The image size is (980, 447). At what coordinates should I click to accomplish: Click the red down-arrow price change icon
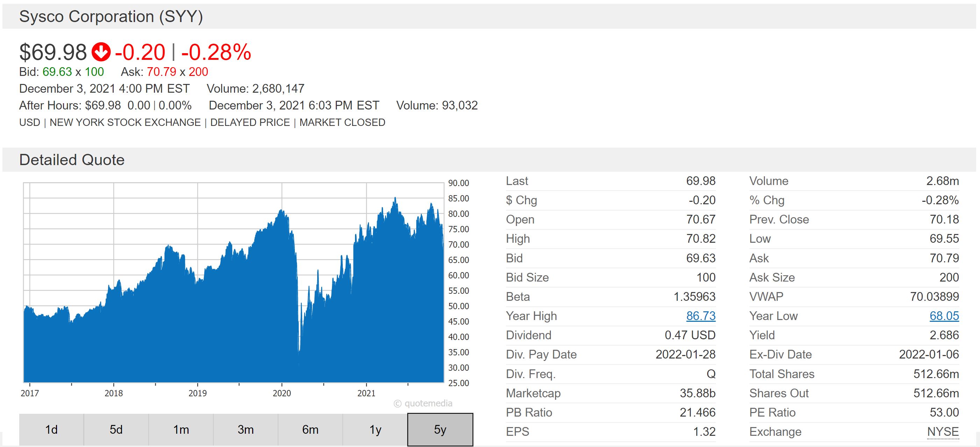point(101,52)
